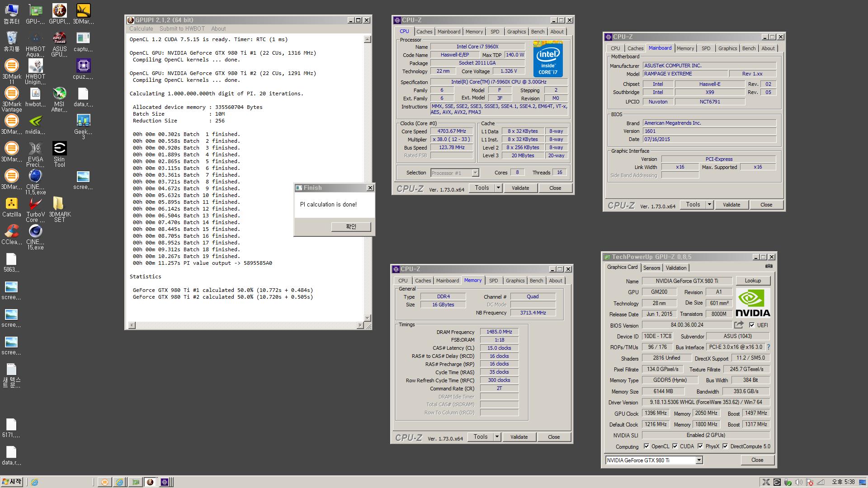Switch to Sensors tab in GPU-Z

coord(651,268)
